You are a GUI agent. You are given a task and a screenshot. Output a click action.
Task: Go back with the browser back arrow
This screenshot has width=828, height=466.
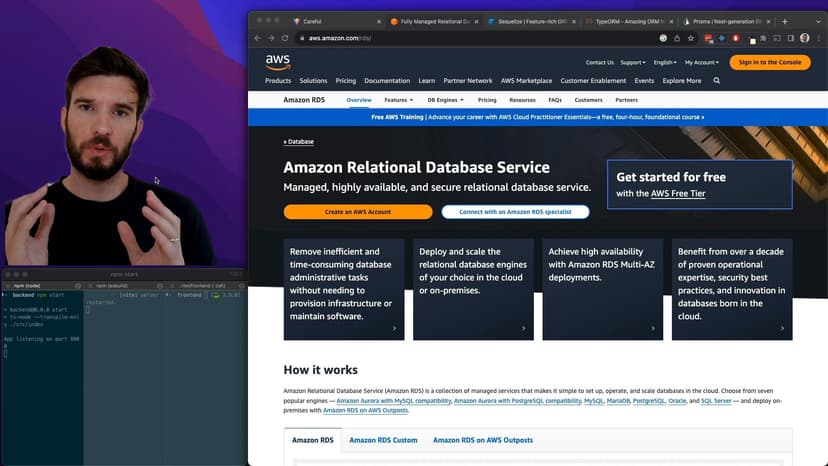(x=258, y=38)
